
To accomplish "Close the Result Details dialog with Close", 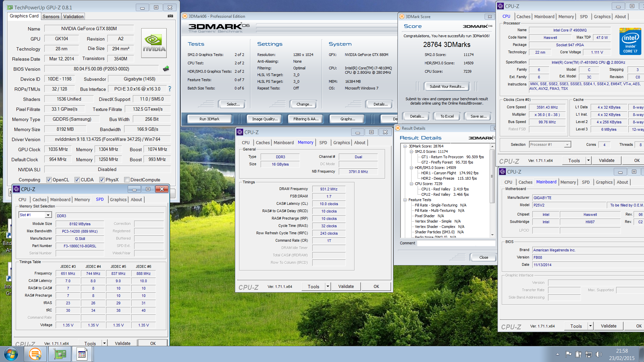I will click(x=484, y=257).
